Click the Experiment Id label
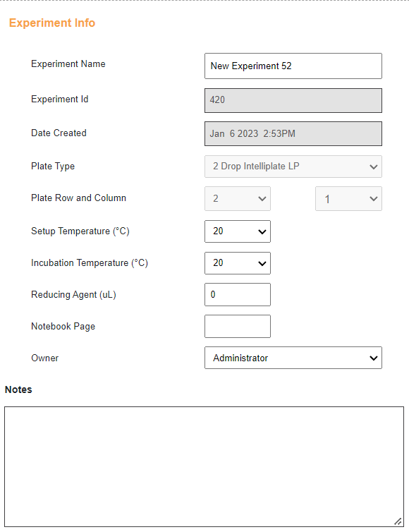 (x=60, y=99)
